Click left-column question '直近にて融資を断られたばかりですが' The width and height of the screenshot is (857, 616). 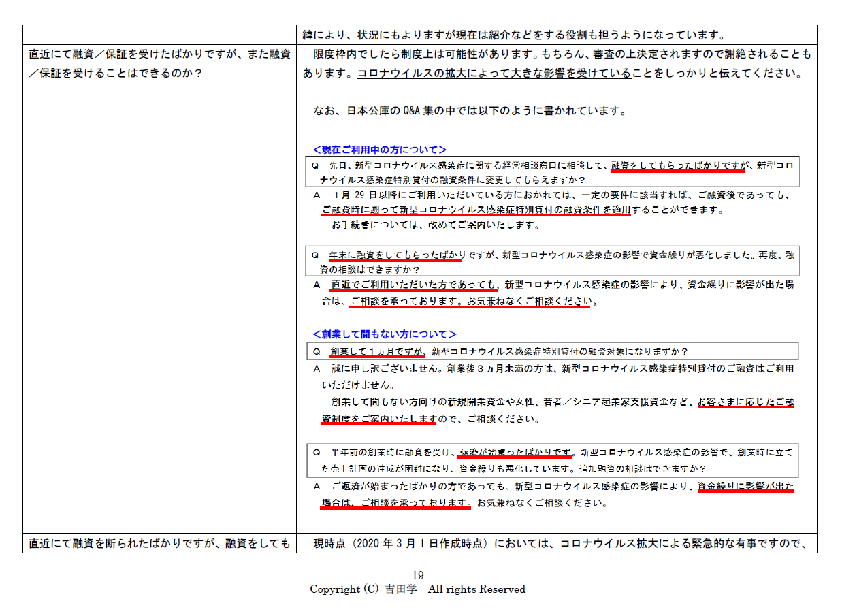coord(159,543)
